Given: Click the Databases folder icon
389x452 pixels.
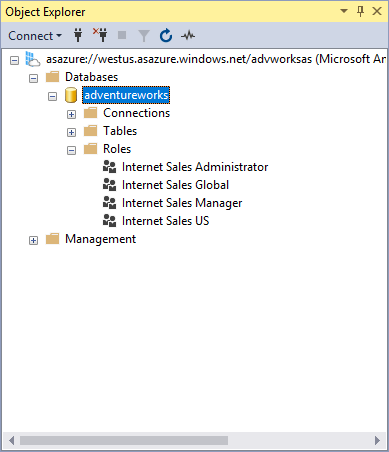Looking at the screenshot, I should click(52, 77).
